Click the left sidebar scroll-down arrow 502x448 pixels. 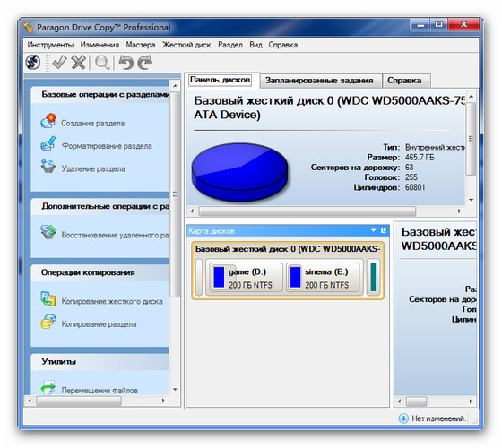[175, 390]
